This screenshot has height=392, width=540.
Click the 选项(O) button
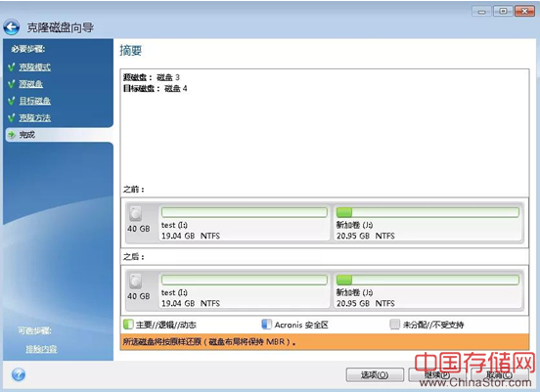375,374
